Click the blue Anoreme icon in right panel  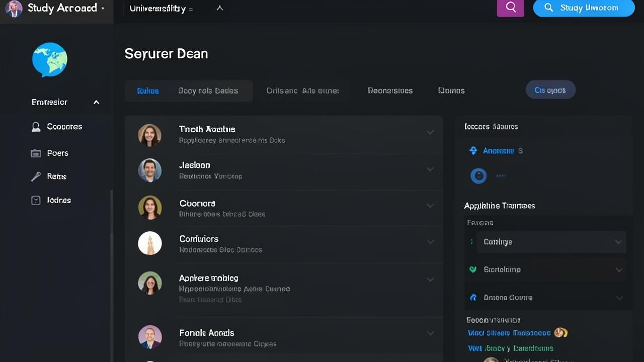[x=473, y=150]
